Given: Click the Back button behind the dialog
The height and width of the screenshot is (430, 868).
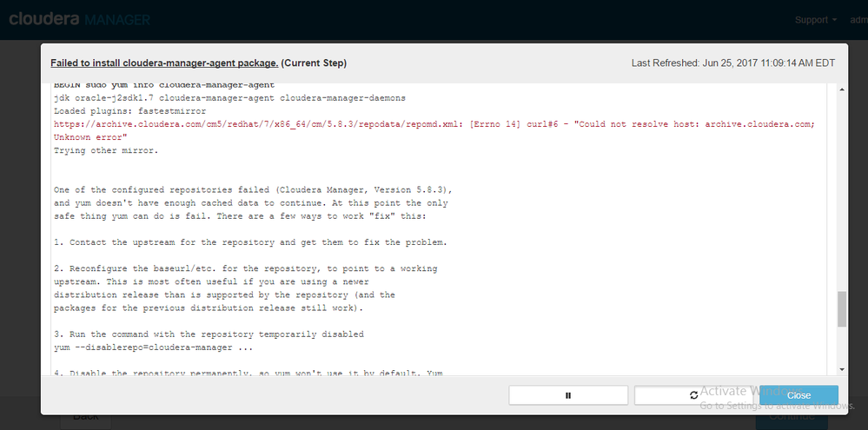Looking at the screenshot, I should (x=86, y=416).
